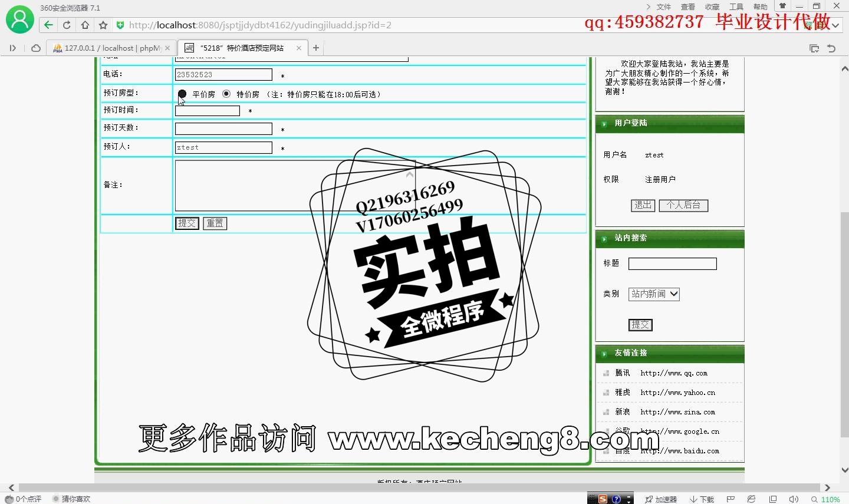Switch to the 5218 特价酒店预定网站 tab

pos(242,48)
